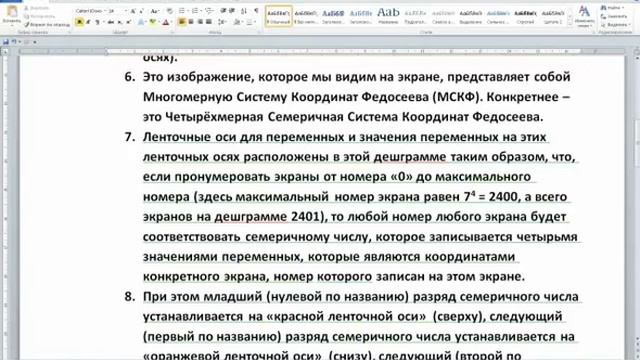Image resolution: width=640 pixels, height=360 pixels.
Task: Click the Align Right icon
Action: (200, 22)
